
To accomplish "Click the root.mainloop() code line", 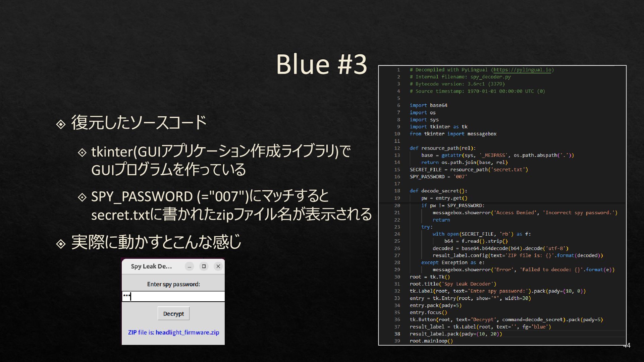I will pos(431,341).
